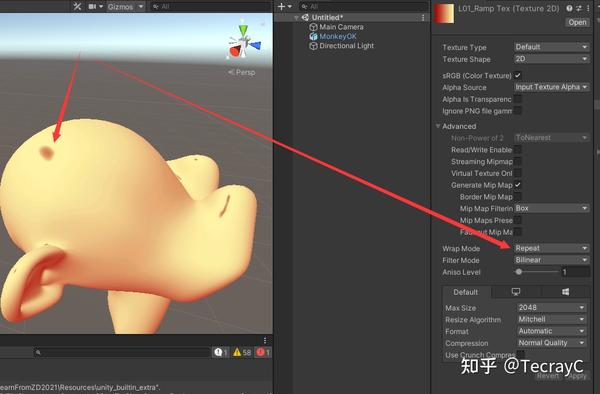Open the Texture Shape dropdown

click(551, 59)
